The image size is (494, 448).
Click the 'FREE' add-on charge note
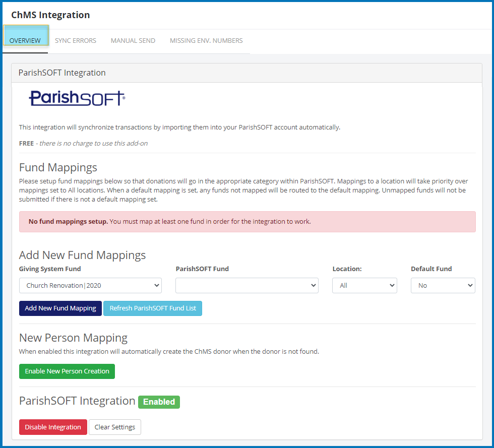click(83, 143)
